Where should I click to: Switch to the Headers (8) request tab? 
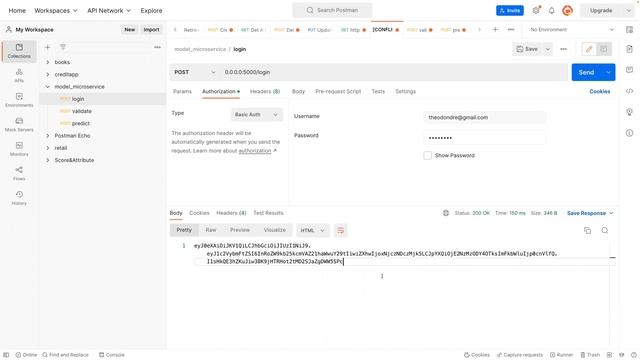[265, 91]
